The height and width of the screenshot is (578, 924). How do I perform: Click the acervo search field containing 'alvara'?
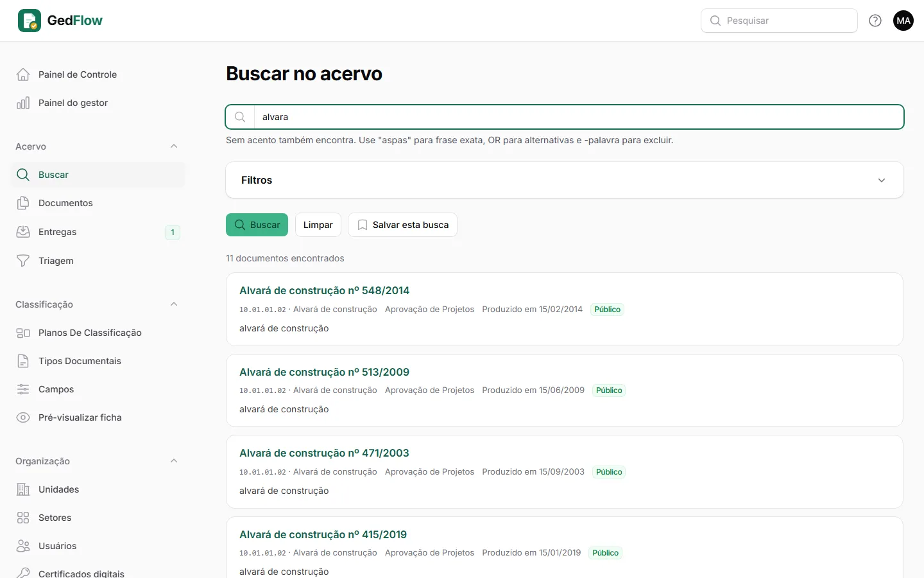coord(565,117)
